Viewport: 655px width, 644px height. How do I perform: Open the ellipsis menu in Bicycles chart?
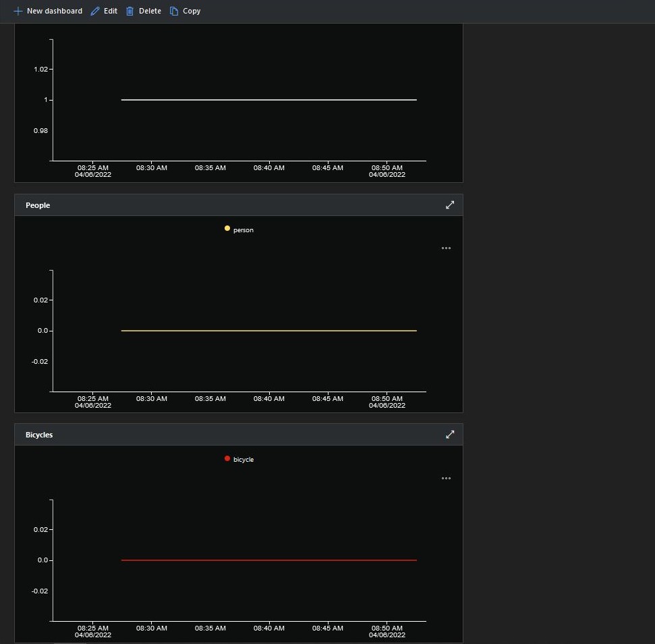pyautogui.click(x=446, y=479)
